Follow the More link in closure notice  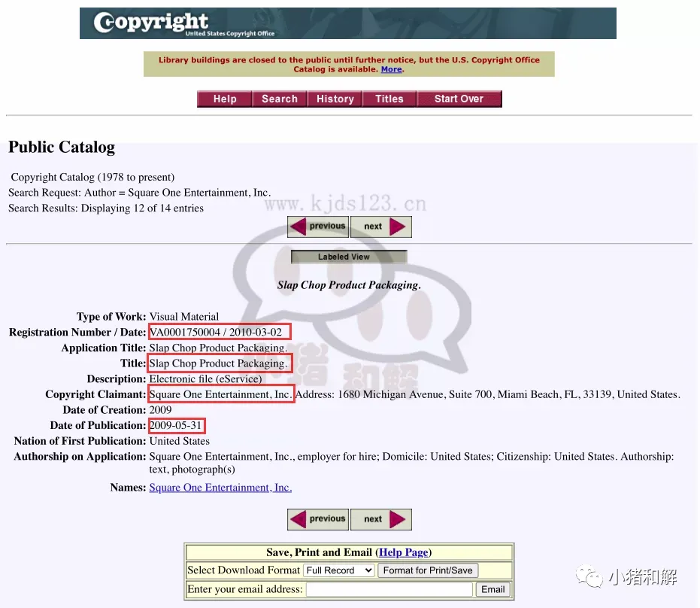[x=392, y=69]
